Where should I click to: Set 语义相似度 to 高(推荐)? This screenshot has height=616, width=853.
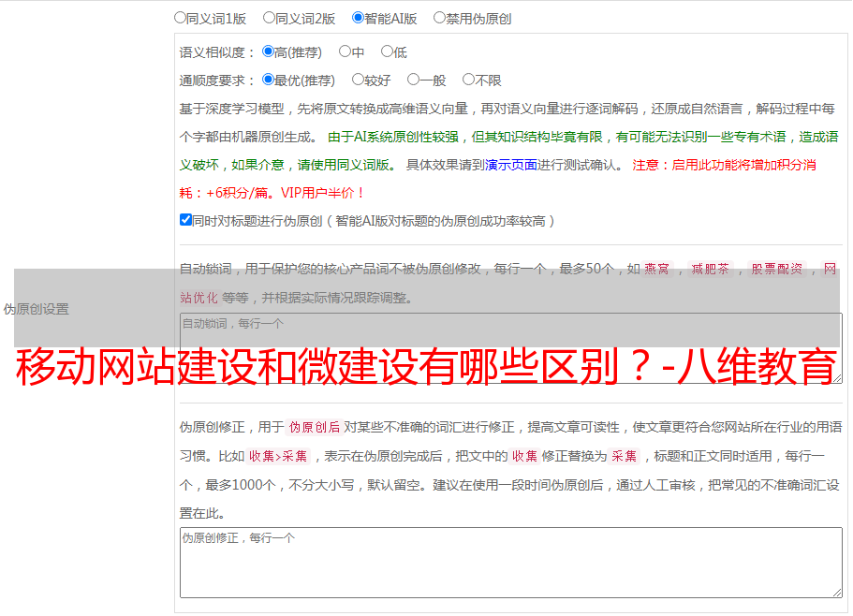click(x=268, y=51)
